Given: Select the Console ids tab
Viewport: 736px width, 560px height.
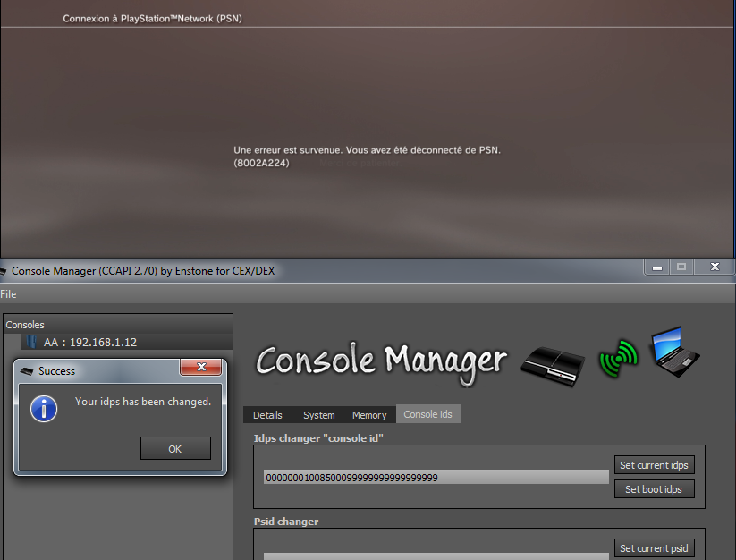Looking at the screenshot, I should tap(427, 415).
